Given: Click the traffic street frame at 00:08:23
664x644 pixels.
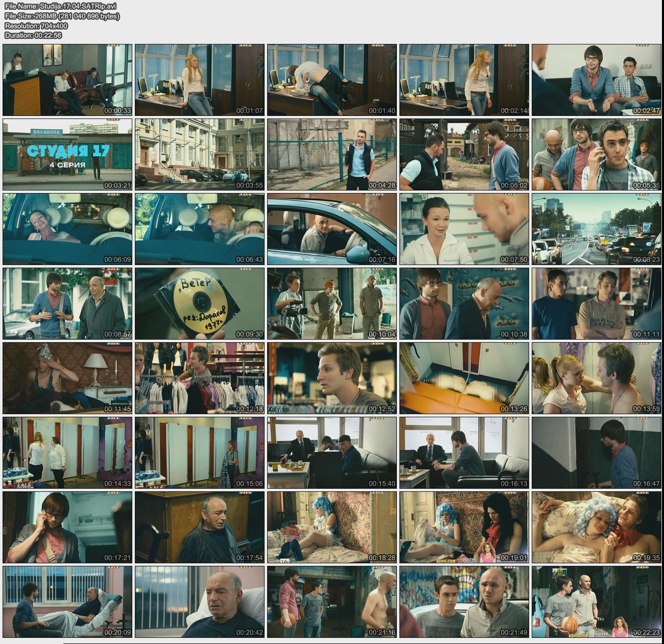Looking at the screenshot, I should click(x=596, y=229).
